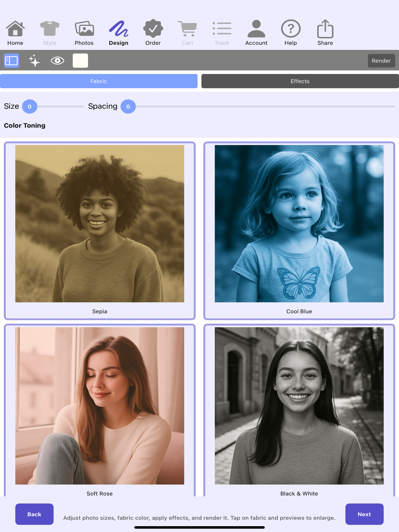
Task: Select the Black & White toning photo
Action: 299,406
